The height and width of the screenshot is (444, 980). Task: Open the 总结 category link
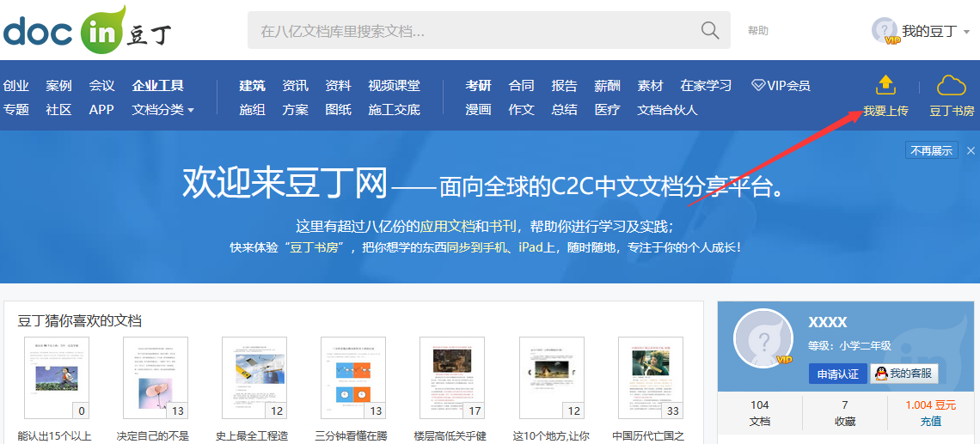pos(565,110)
